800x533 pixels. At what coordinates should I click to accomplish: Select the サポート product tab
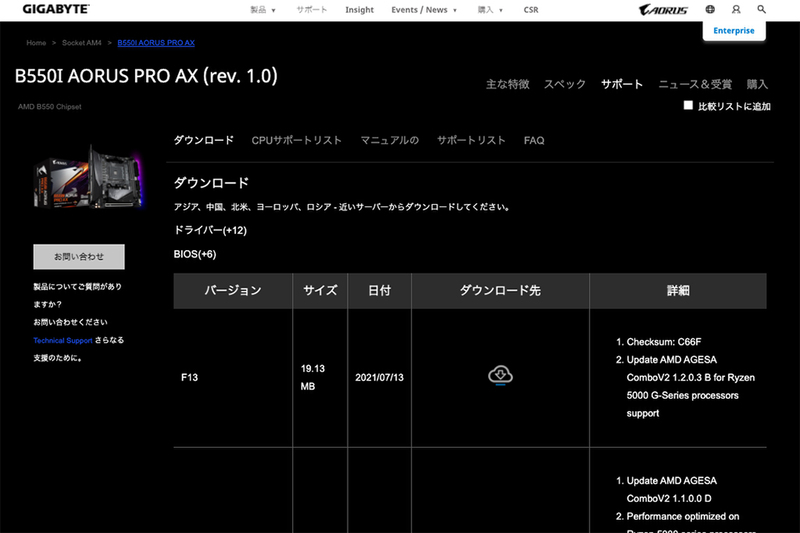622,84
